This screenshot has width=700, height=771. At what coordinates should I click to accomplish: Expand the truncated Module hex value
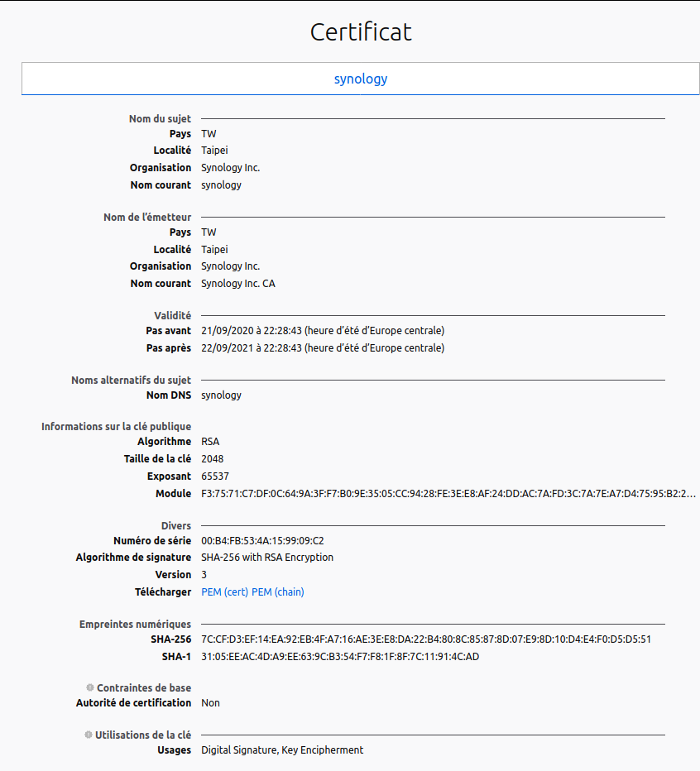448,494
